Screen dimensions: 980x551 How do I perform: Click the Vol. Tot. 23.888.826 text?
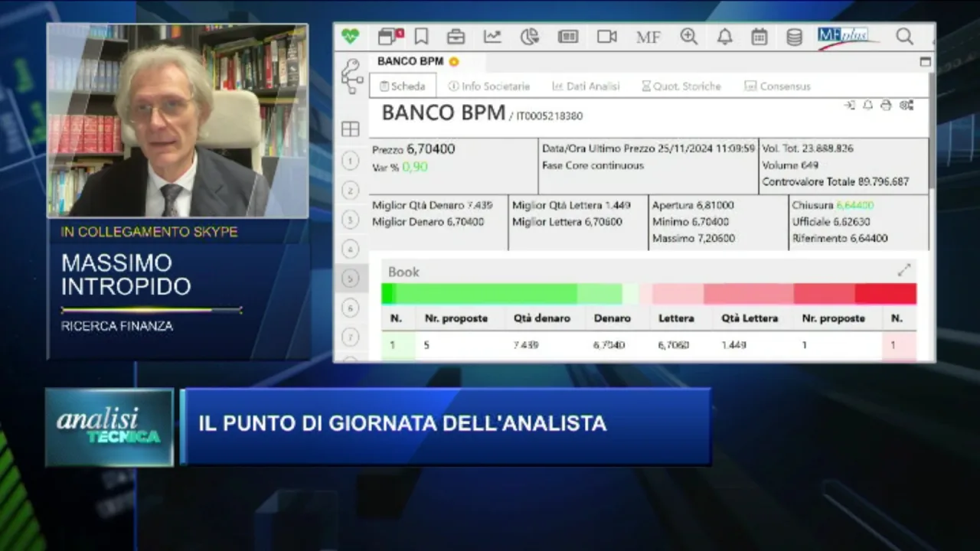click(808, 148)
